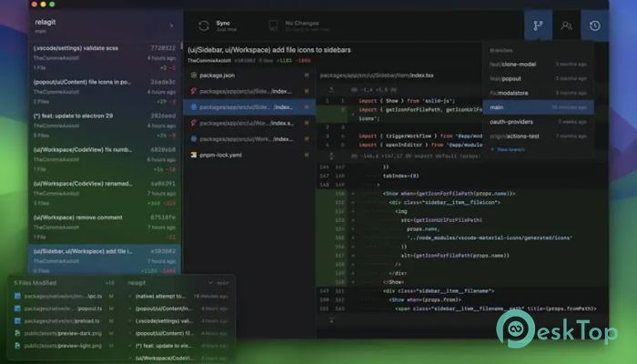Open "(native) attempt to..." commit in popup

tap(178, 296)
